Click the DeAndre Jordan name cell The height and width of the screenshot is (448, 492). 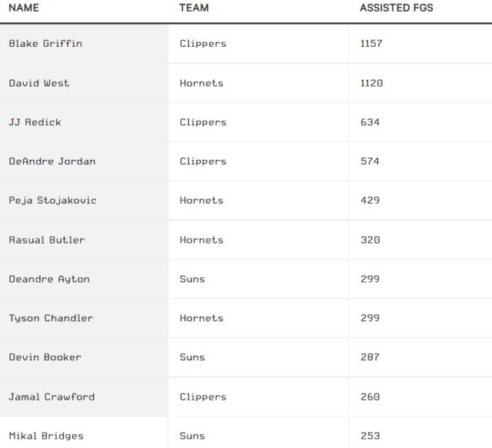point(52,161)
